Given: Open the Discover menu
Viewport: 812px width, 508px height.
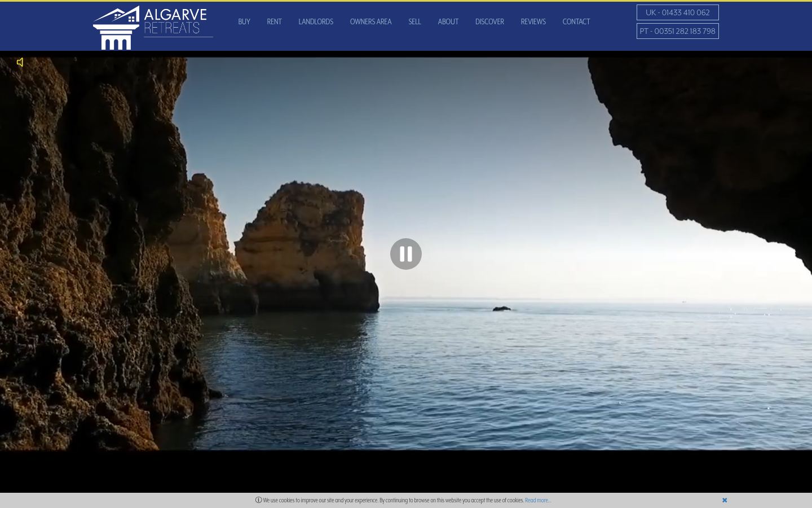Looking at the screenshot, I should [489, 21].
